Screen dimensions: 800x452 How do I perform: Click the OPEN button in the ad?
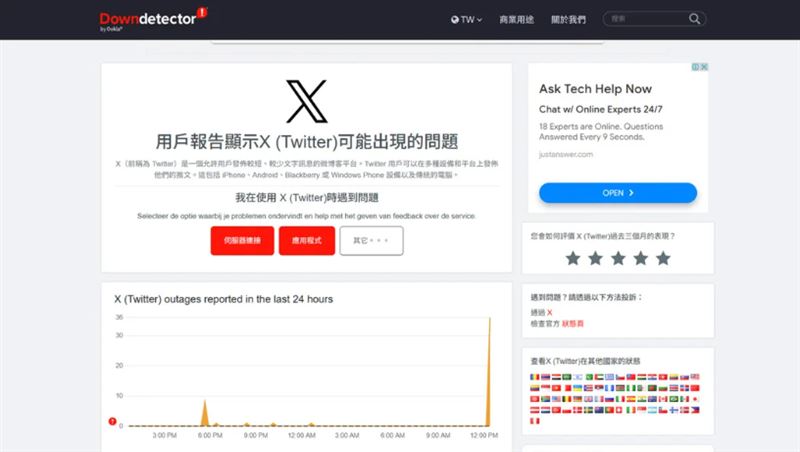coord(618,193)
